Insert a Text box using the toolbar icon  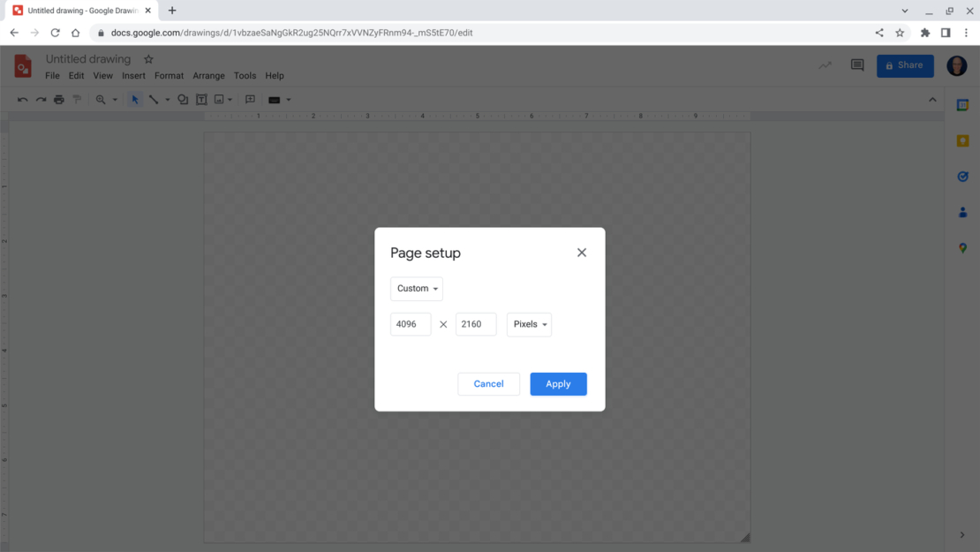tap(201, 99)
